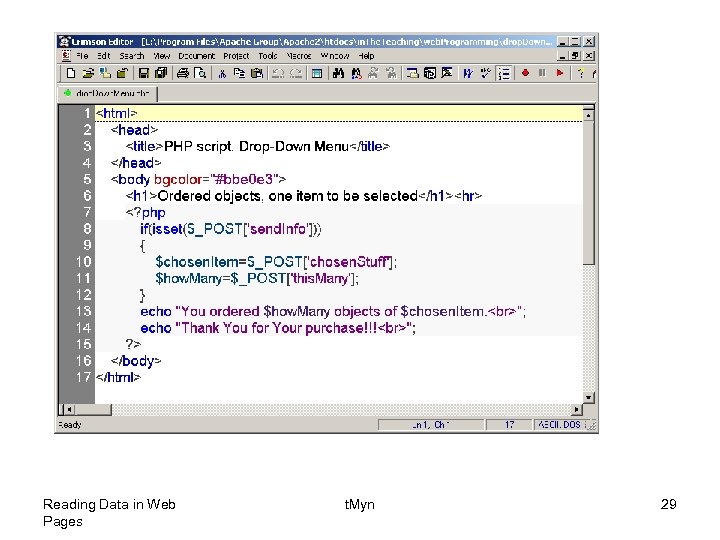Click the Copy toolbar icon
This screenshot has width=720, height=540.
coord(239,73)
